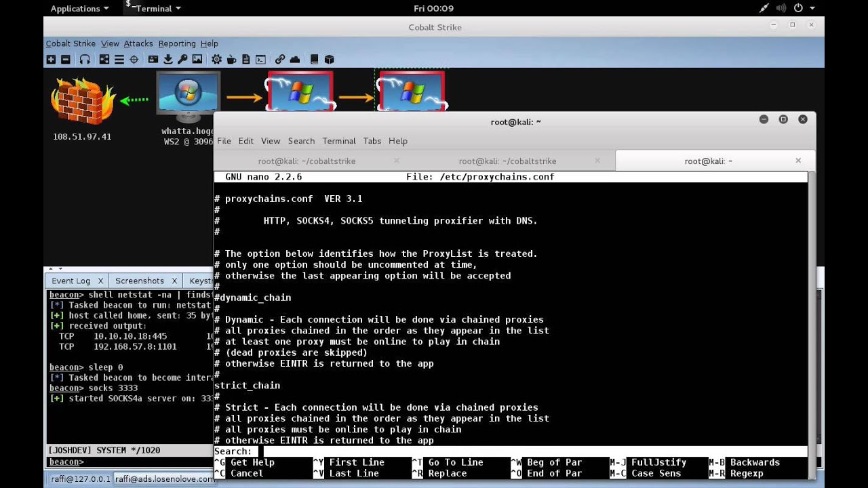Show targets view crosshair icon
The height and width of the screenshot is (488, 868).
point(134,60)
